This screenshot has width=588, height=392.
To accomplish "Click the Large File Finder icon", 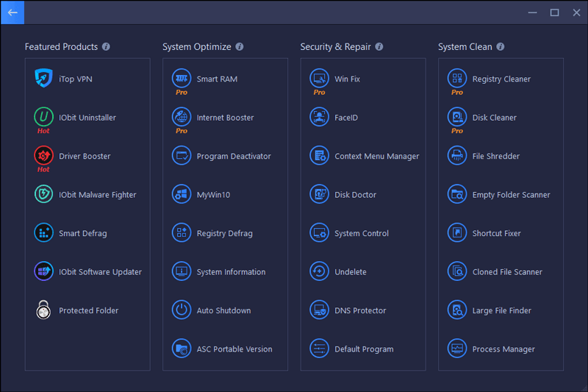I will point(457,310).
